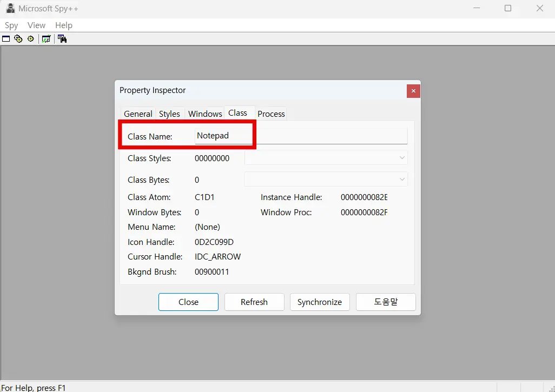
Task: Switch to the Windows tab
Action: [x=205, y=114]
